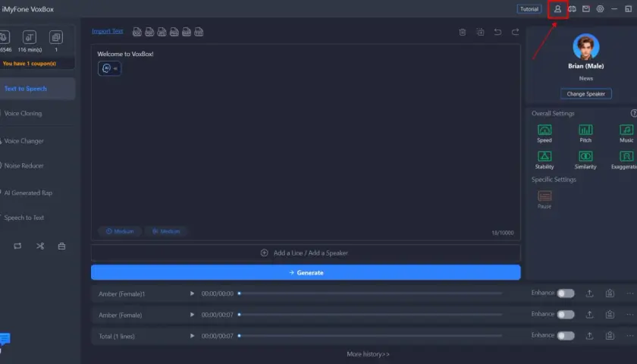Click the batch add icon beside trash
Viewport: 637px width, 364px height.
click(480, 32)
